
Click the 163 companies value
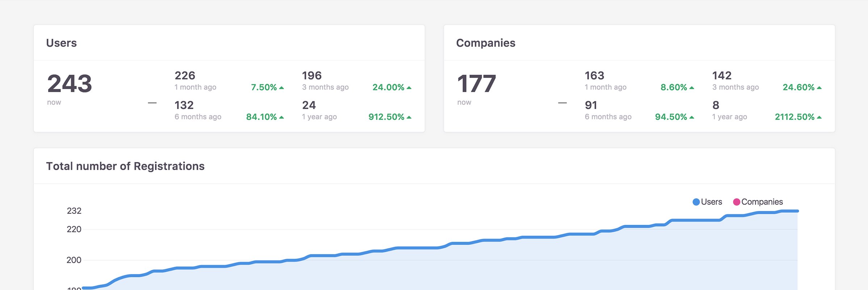pos(595,75)
